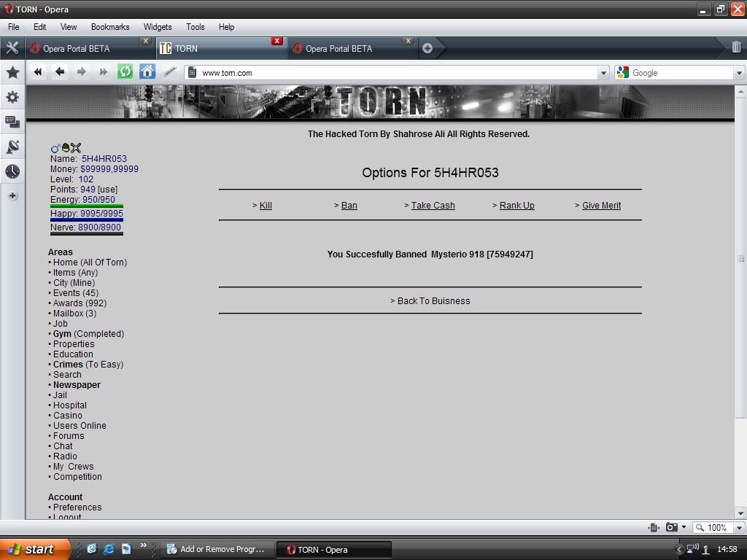
Task: Click the address bar URL field
Action: (x=398, y=73)
